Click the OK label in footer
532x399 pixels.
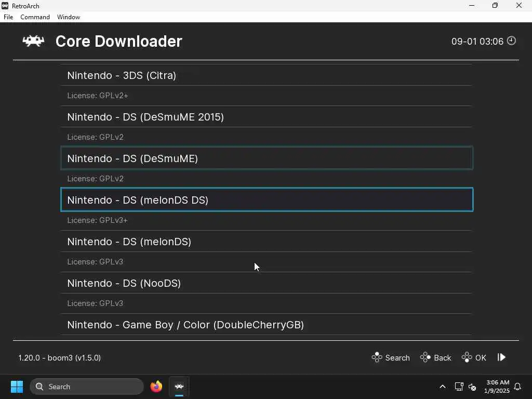click(x=481, y=357)
